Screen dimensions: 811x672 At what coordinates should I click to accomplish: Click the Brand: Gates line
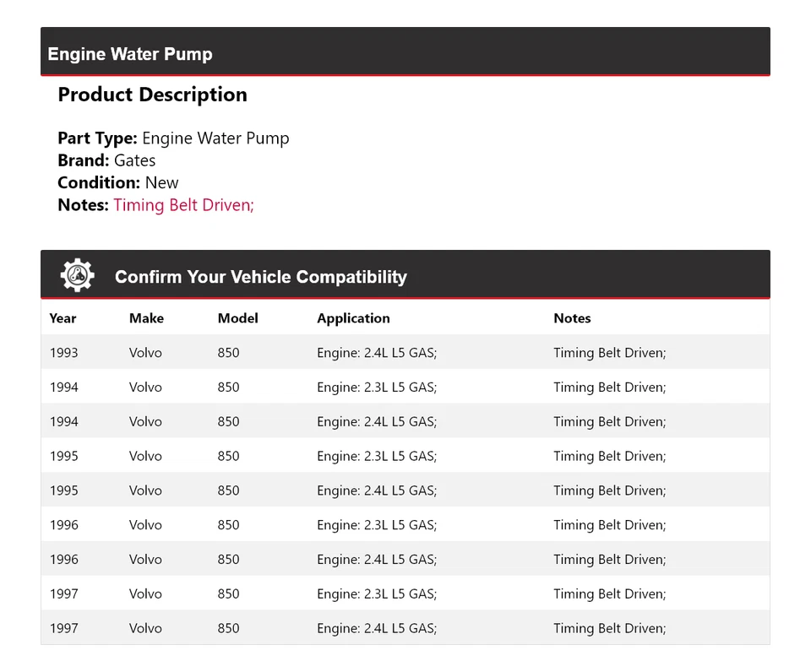pos(106,160)
